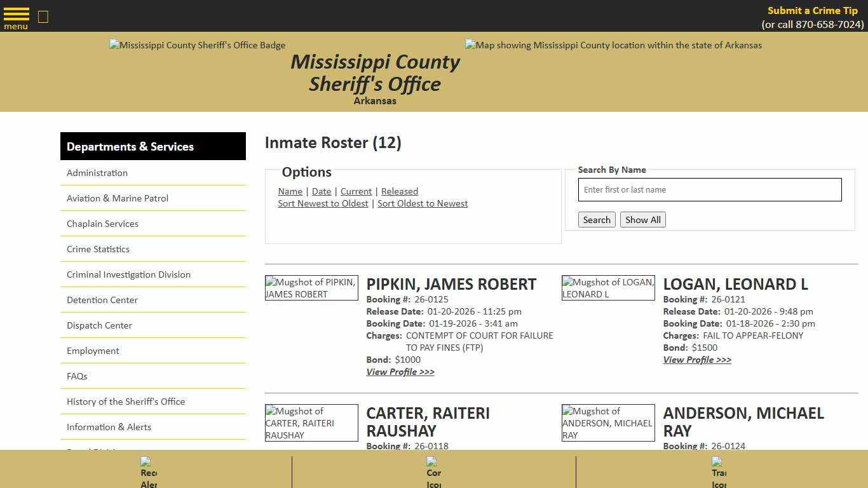Open LOGAN, LEONARD L mugshot image
This screenshot has height=488, width=868.
(x=608, y=287)
